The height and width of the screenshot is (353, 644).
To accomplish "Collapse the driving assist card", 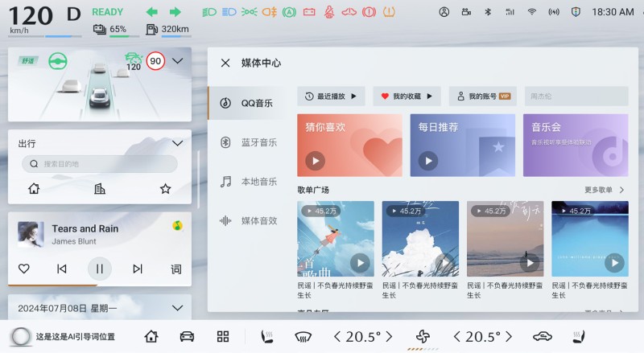I will tap(177, 61).
